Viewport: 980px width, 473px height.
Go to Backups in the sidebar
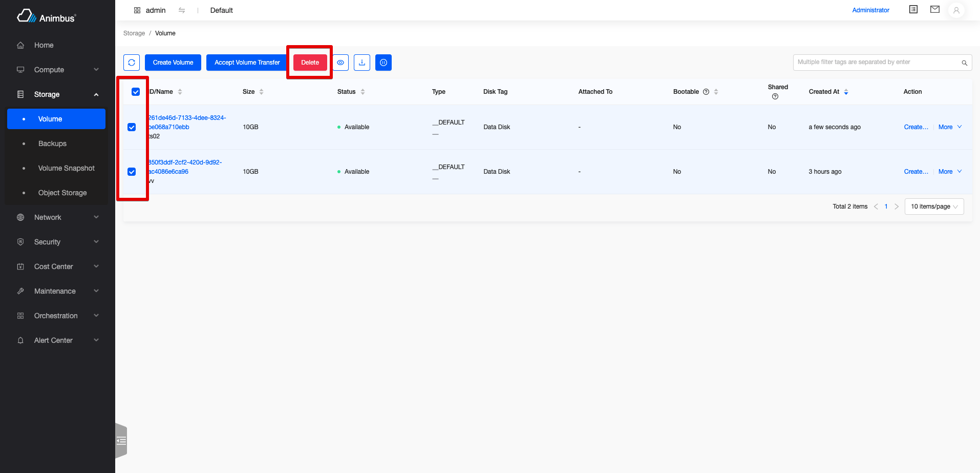[x=52, y=143]
